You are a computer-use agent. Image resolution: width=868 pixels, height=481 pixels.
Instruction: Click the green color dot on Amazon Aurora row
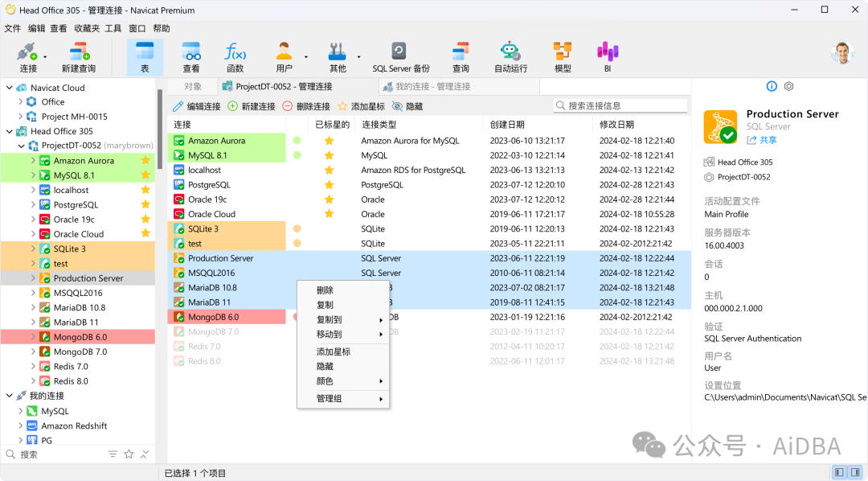297,141
